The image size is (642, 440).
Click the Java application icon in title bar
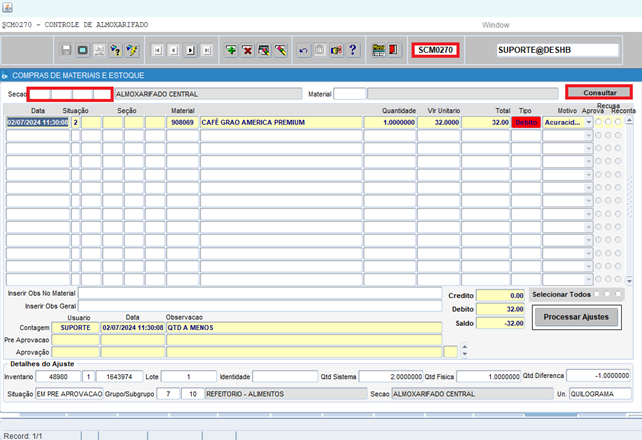(7, 7)
